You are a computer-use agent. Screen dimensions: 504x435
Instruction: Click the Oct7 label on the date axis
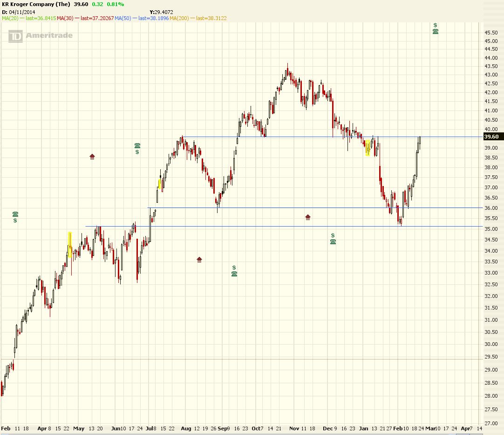(x=258, y=428)
